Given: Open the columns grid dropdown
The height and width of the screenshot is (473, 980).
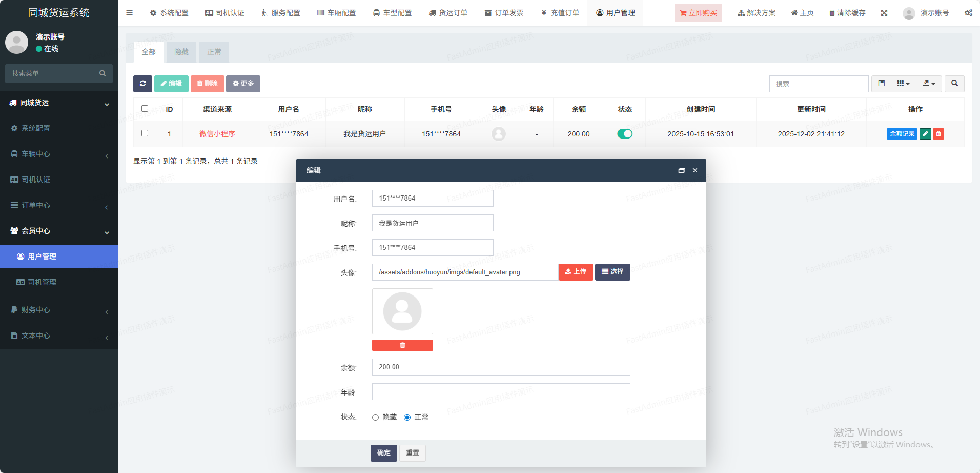Looking at the screenshot, I should click(x=903, y=84).
